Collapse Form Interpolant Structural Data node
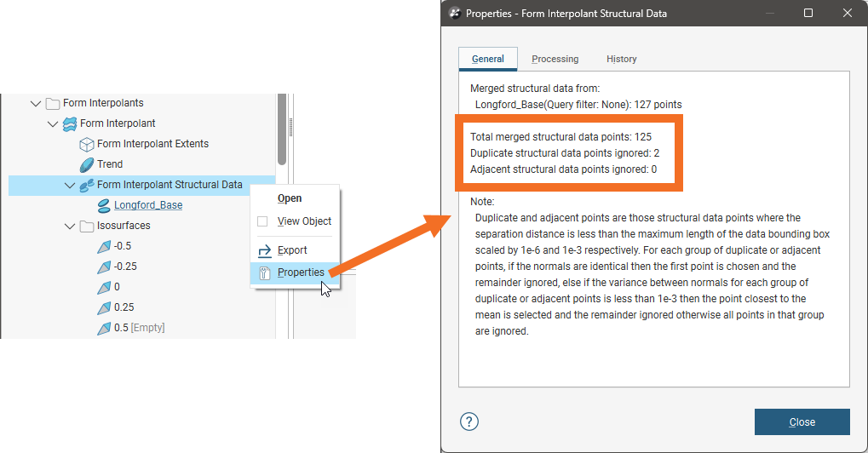The width and height of the screenshot is (868, 453). pyautogui.click(x=70, y=186)
